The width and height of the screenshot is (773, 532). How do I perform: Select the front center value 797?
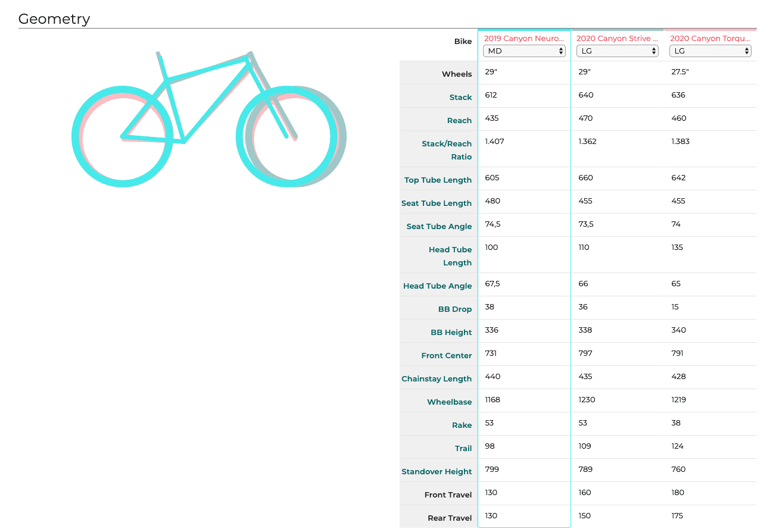pyautogui.click(x=585, y=353)
